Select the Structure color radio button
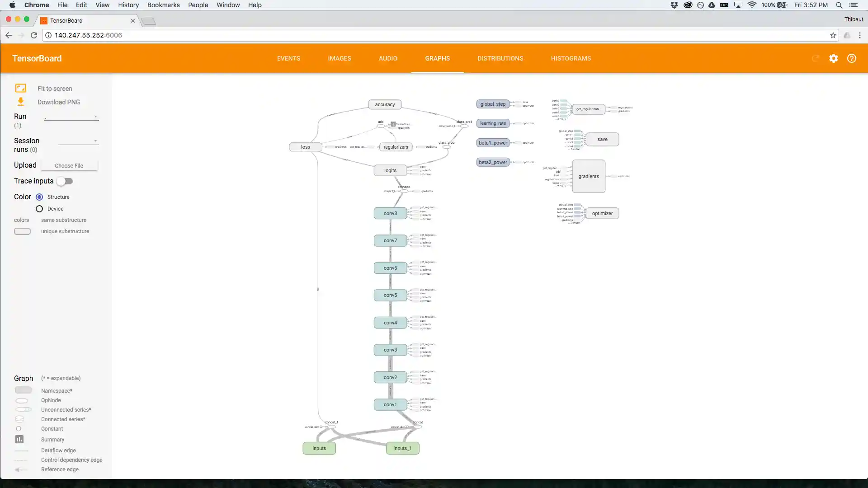The width and height of the screenshot is (868, 488). [x=39, y=197]
